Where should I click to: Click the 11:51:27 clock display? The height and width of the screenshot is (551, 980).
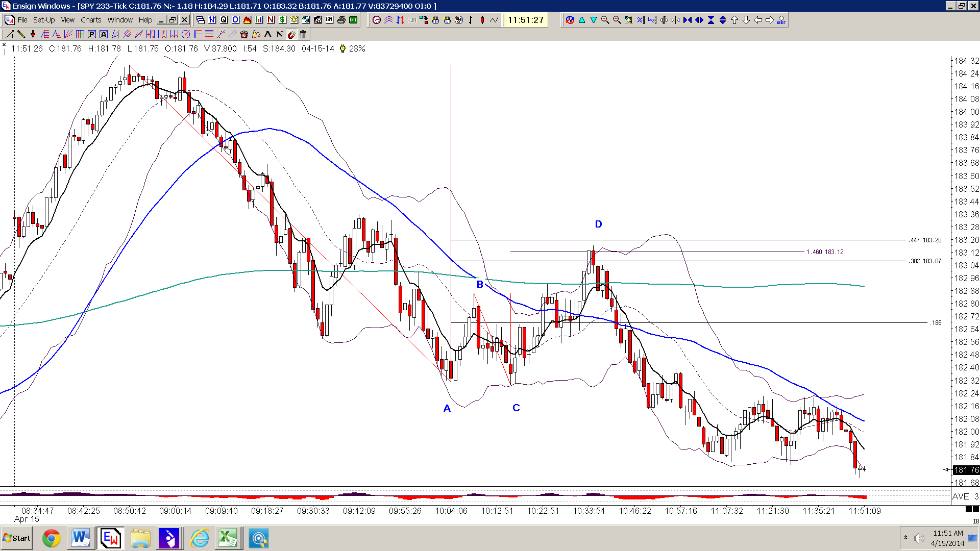[526, 20]
